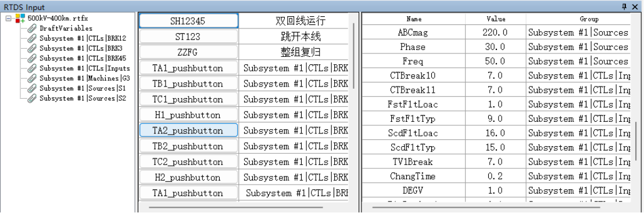Viewport: 644px width, 213px height.
Task: Click the TB2_pushbutton button
Action: [188, 146]
